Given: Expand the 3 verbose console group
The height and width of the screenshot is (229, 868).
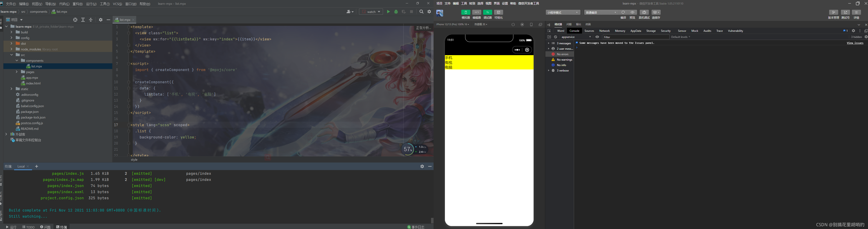Looking at the screenshot, I should tap(549, 71).
